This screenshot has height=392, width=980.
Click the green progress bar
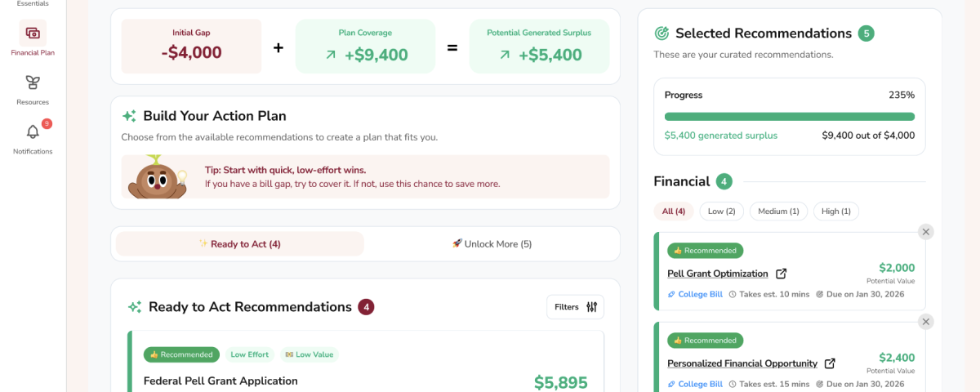(789, 117)
